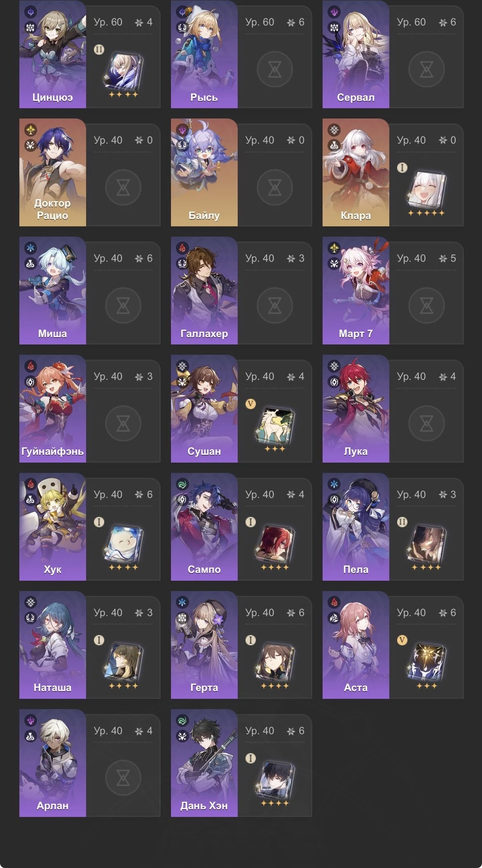Click Сампо's equipped light cone icon
This screenshot has width=482, height=868.
click(x=275, y=545)
